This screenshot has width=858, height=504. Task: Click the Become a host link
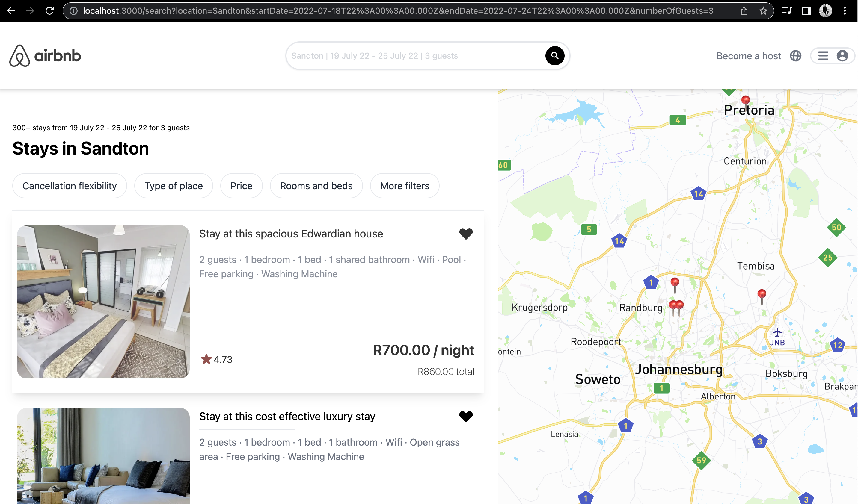tap(748, 55)
